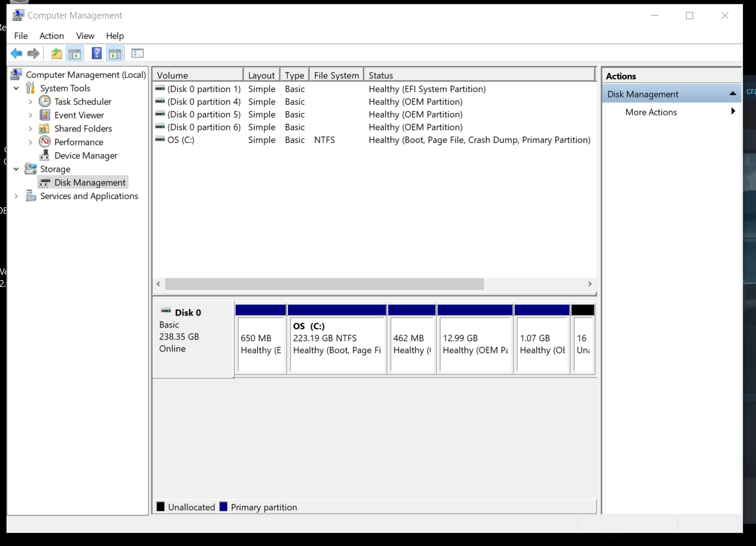
Task: Toggle Show/Hide Console Tree toolbar icon
Action: pyautogui.click(x=75, y=54)
